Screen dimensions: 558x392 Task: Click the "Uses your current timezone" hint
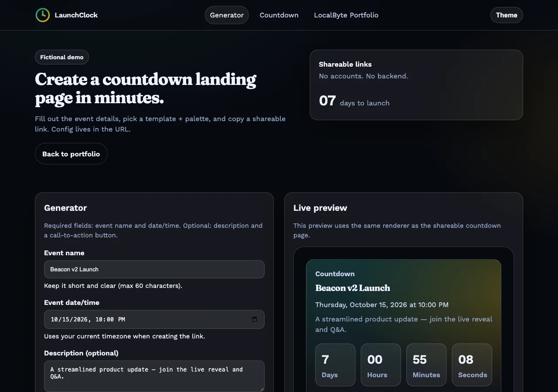[125, 336]
